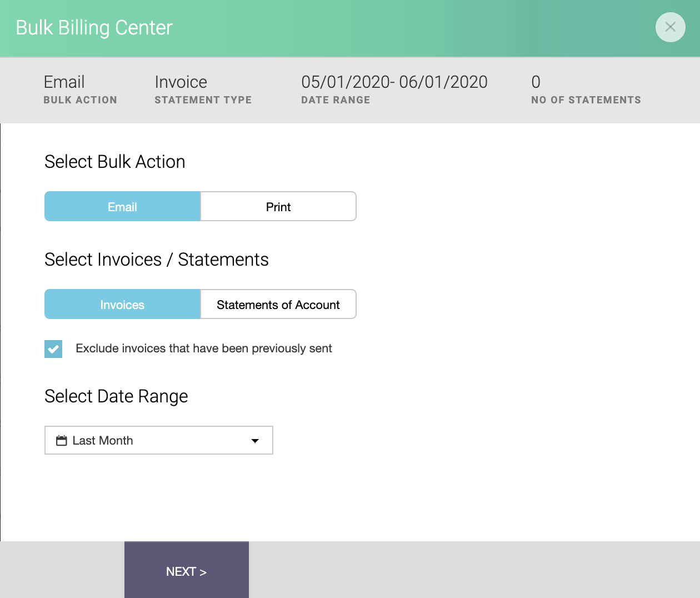The image size is (700, 598).
Task: Select the Email Bulk Action summary item
Action: tap(79, 89)
